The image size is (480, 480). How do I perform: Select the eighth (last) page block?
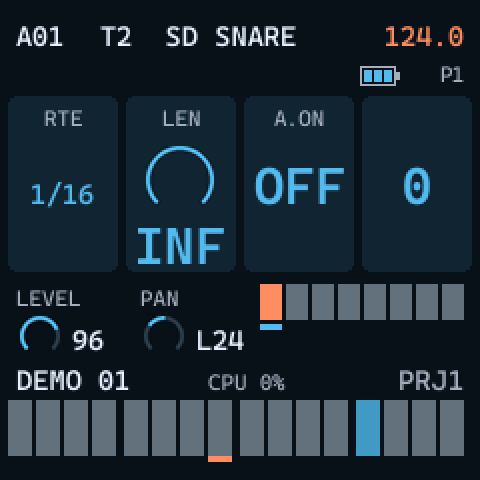[x=453, y=302]
